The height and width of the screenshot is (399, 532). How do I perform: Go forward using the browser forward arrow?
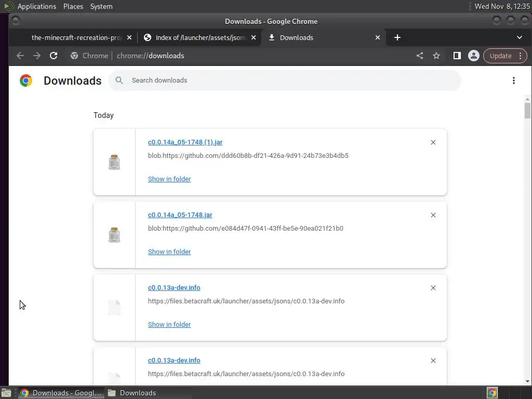[x=37, y=56]
